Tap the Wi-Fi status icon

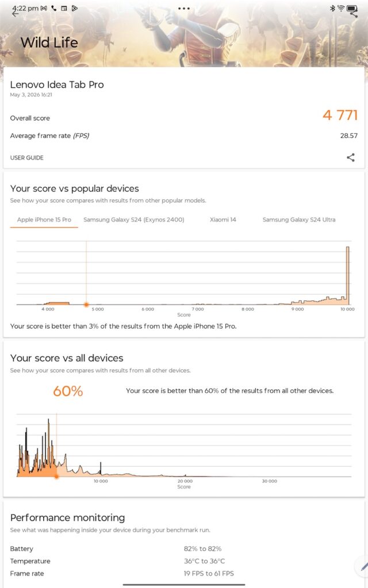(x=341, y=8)
